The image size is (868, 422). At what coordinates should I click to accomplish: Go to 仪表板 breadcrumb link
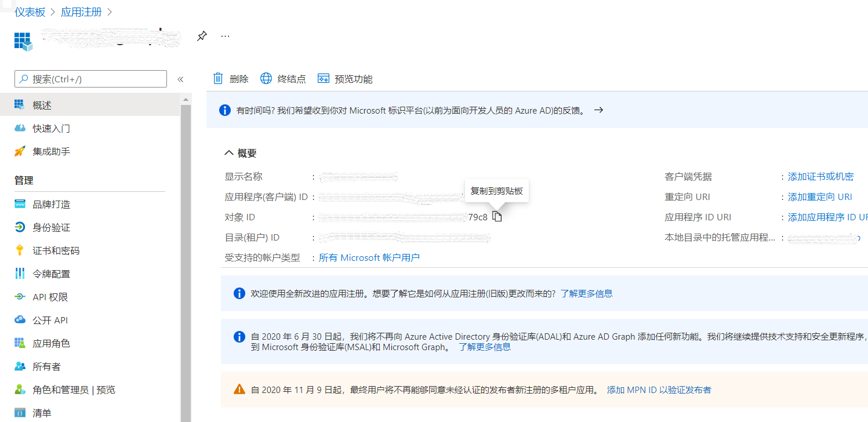(x=30, y=12)
